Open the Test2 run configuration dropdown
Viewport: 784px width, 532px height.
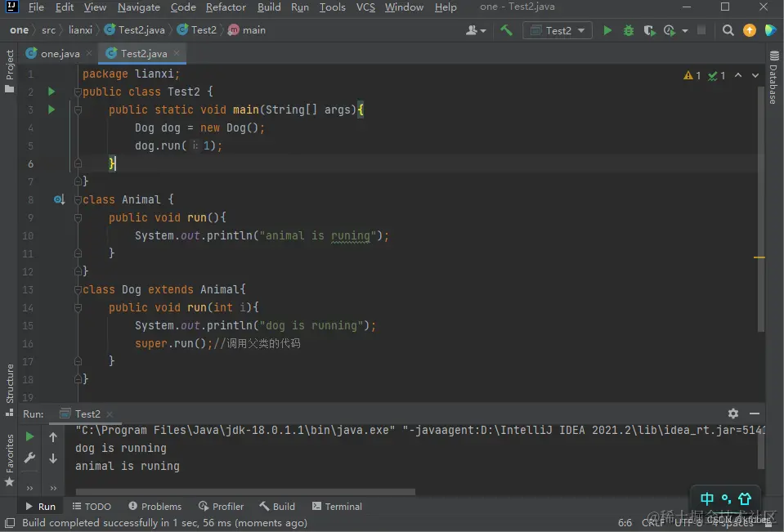tap(557, 30)
